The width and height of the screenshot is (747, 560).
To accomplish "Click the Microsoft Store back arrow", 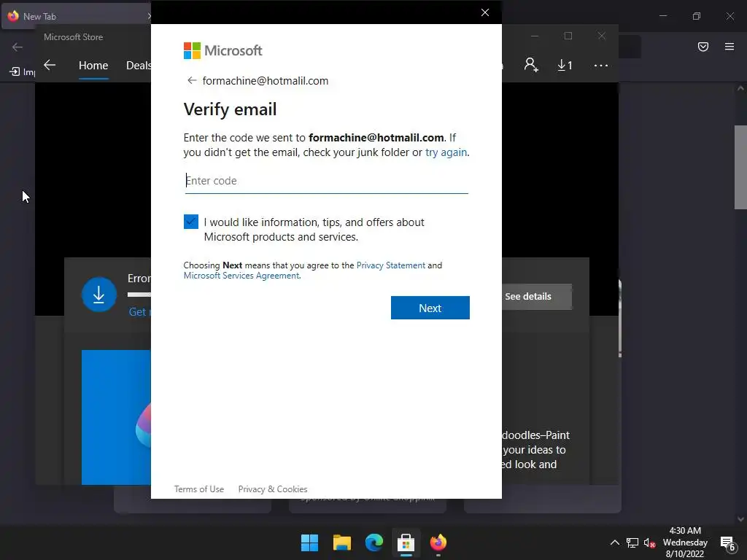I will [x=50, y=65].
